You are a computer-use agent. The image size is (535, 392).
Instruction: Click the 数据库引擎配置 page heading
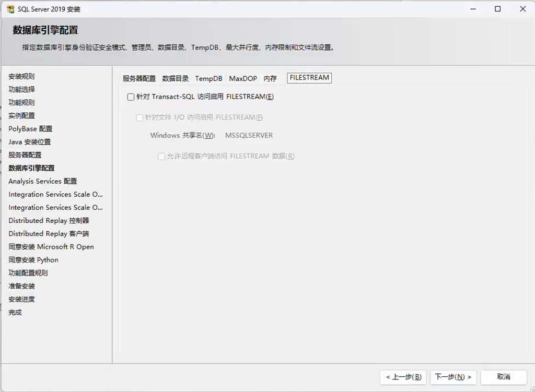tap(45, 30)
